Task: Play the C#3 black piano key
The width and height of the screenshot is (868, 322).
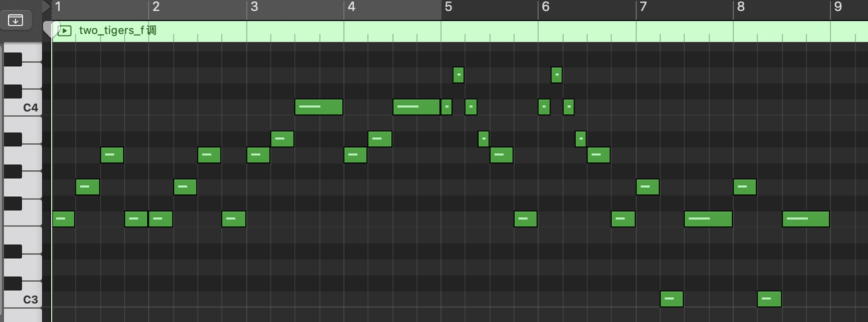Action: (x=13, y=283)
